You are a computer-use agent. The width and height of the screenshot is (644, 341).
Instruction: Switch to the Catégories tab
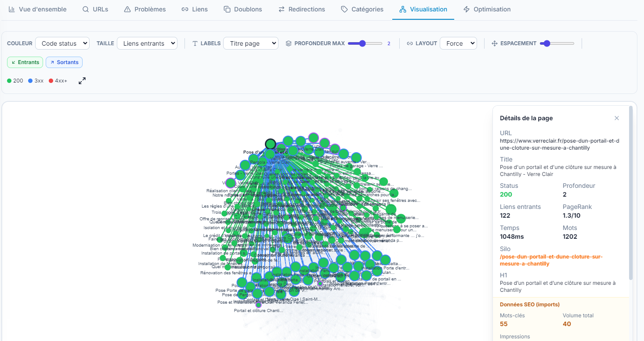pyautogui.click(x=362, y=9)
